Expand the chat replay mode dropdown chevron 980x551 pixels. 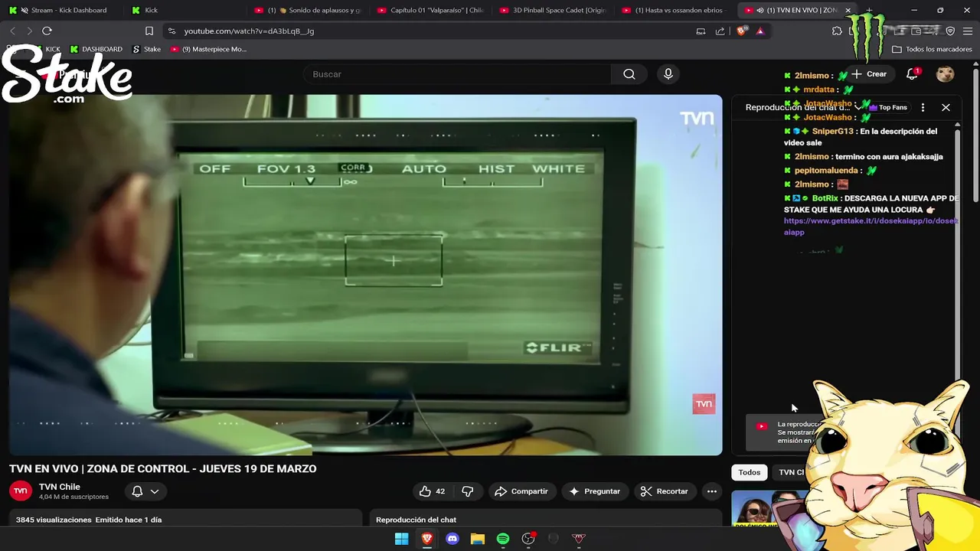857,108
